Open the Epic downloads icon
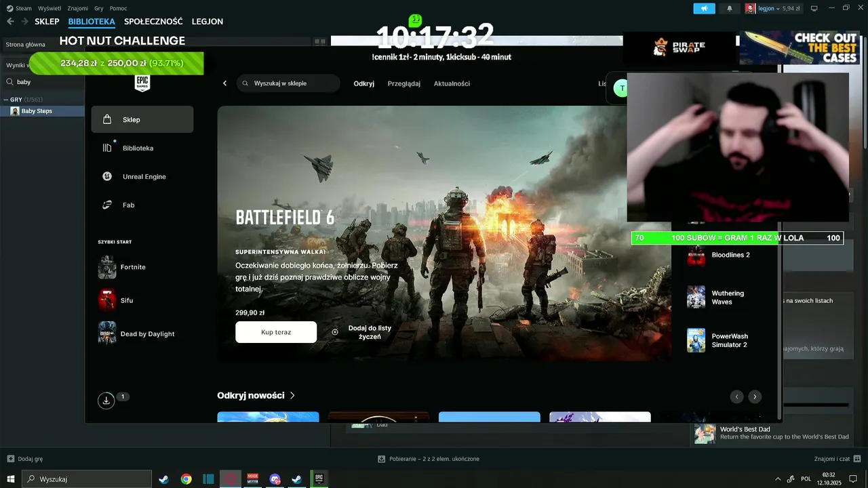The width and height of the screenshot is (868, 488). tap(106, 401)
